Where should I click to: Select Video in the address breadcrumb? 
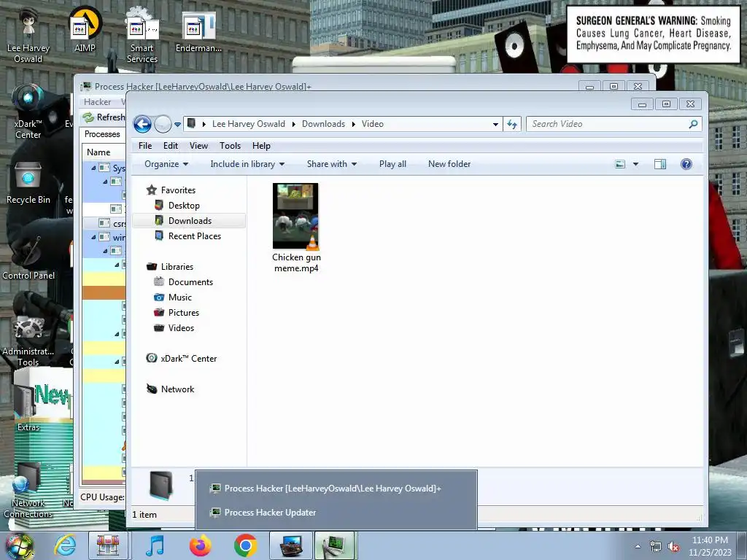tap(373, 124)
